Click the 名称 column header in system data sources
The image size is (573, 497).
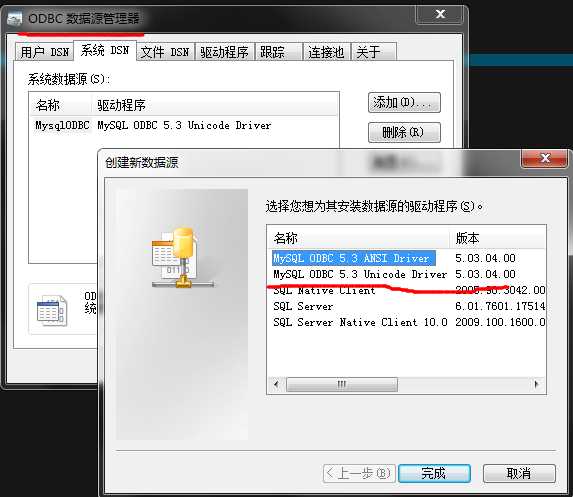point(61,105)
